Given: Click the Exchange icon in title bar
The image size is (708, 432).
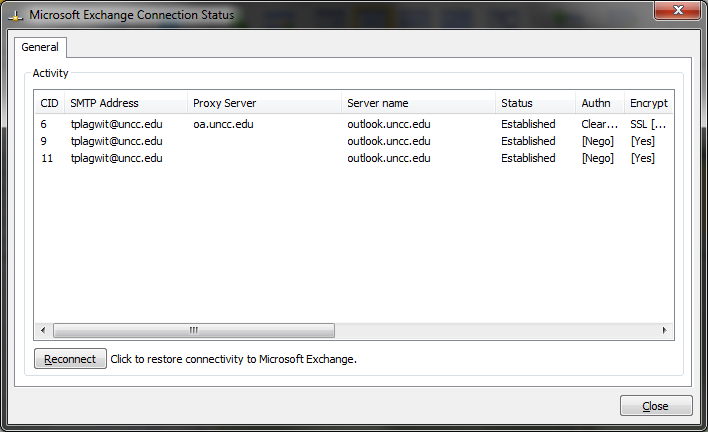Looking at the screenshot, I should pos(16,15).
